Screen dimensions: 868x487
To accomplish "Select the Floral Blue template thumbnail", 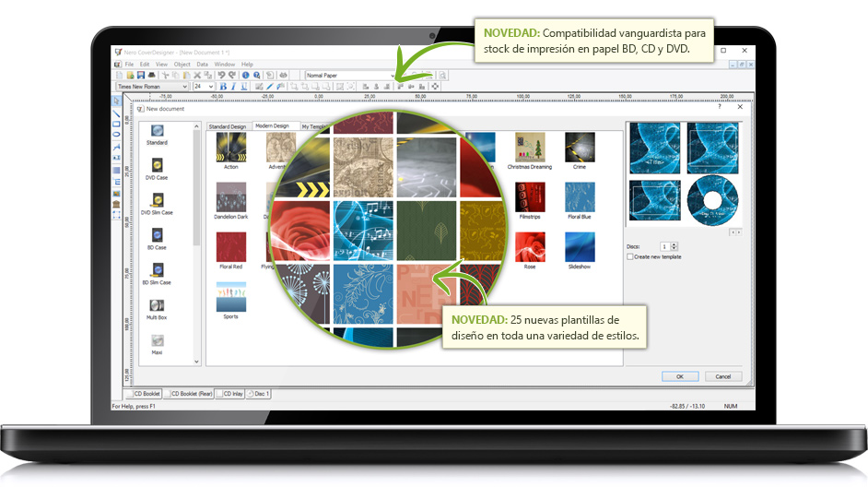I will (x=580, y=198).
